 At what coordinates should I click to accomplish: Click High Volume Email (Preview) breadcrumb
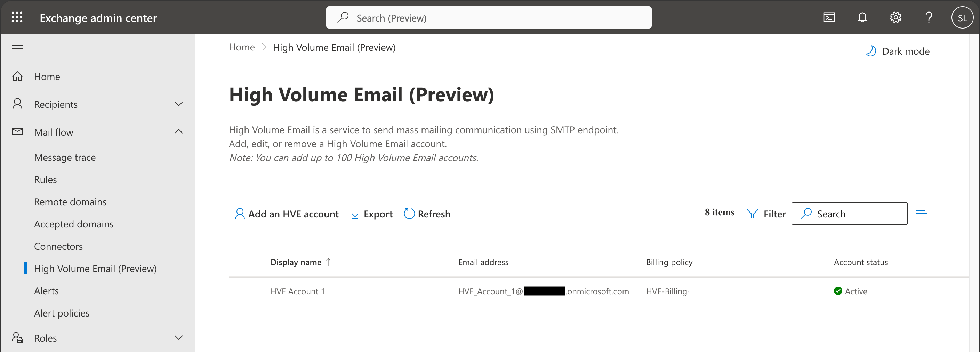[x=334, y=48]
